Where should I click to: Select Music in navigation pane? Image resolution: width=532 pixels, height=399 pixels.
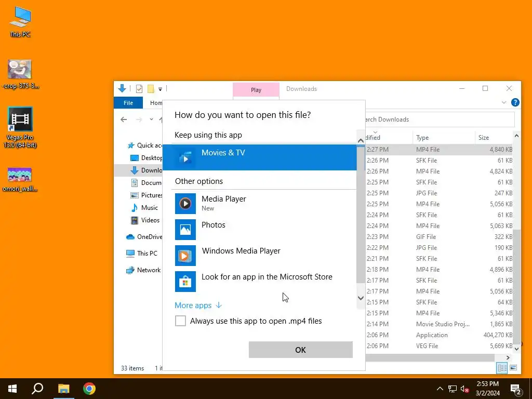[145, 208]
